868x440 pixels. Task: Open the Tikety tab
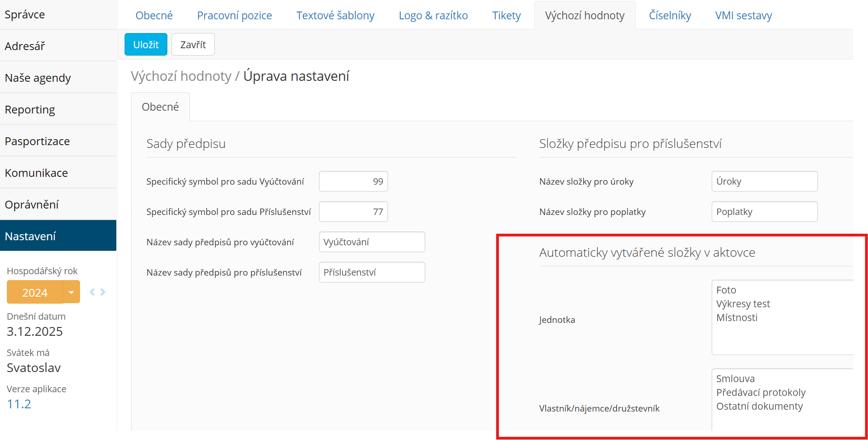[506, 16]
